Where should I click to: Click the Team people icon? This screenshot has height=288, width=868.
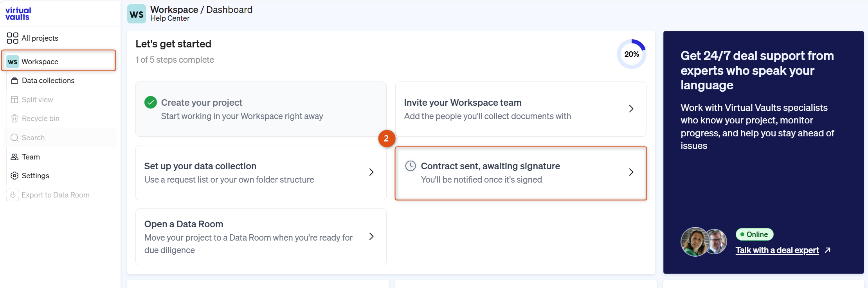click(14, 157)
